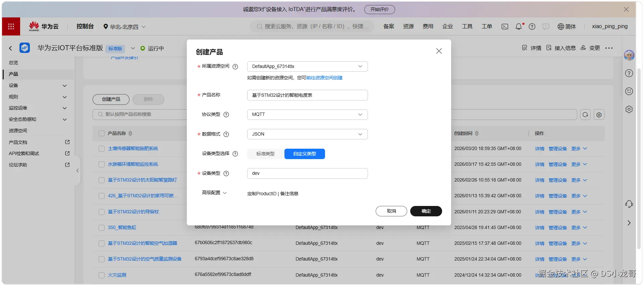The height and width of the screenshot is (286, 644).
Task: Expand the 设备 sidebar menu
Action: (x=38, y=85)
